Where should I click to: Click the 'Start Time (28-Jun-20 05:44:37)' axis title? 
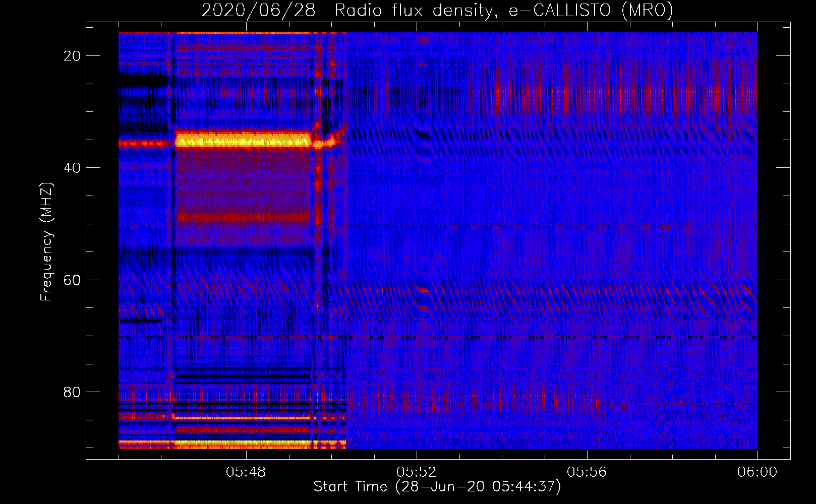point(437,487)
